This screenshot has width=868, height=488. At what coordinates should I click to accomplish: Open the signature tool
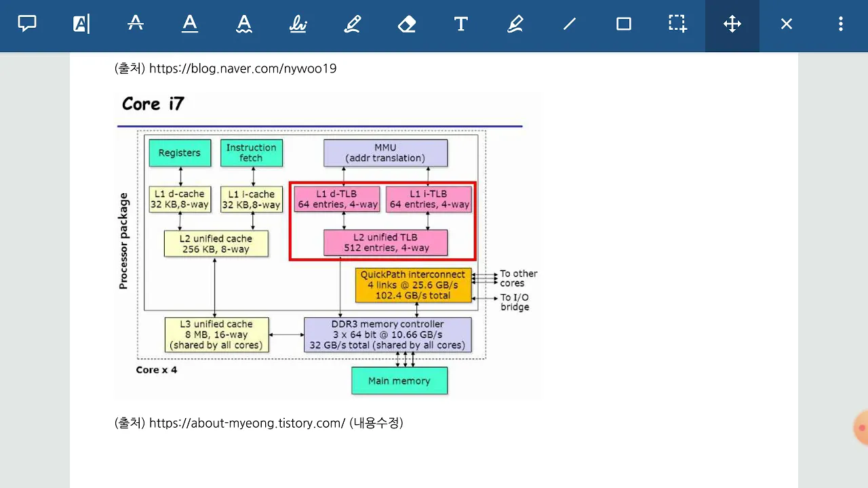(298, 24)
